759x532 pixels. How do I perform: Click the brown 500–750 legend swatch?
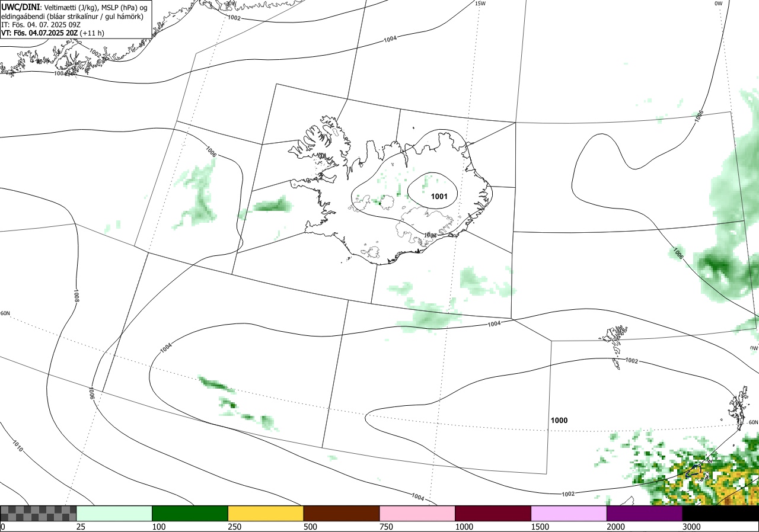[342, 513]
